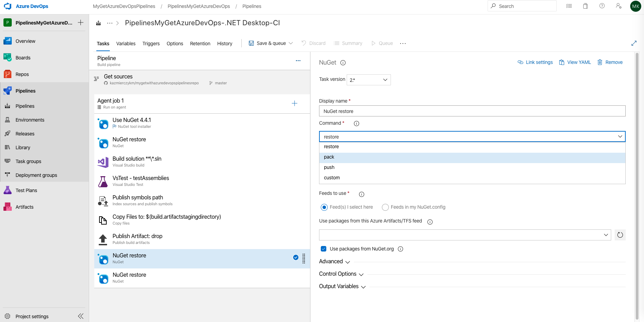Open more actions ellipsis in the toolbar

pyautogui.click(x=403, y=43)
